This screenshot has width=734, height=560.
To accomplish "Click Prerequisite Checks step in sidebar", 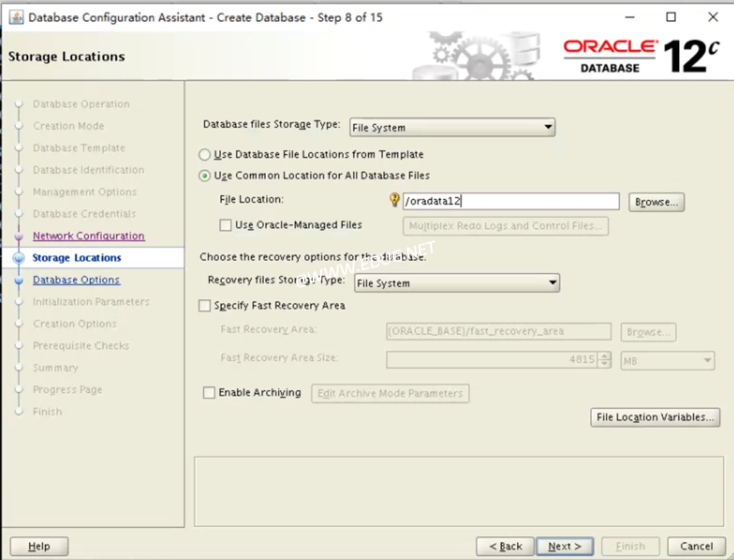I will (81, 346).
